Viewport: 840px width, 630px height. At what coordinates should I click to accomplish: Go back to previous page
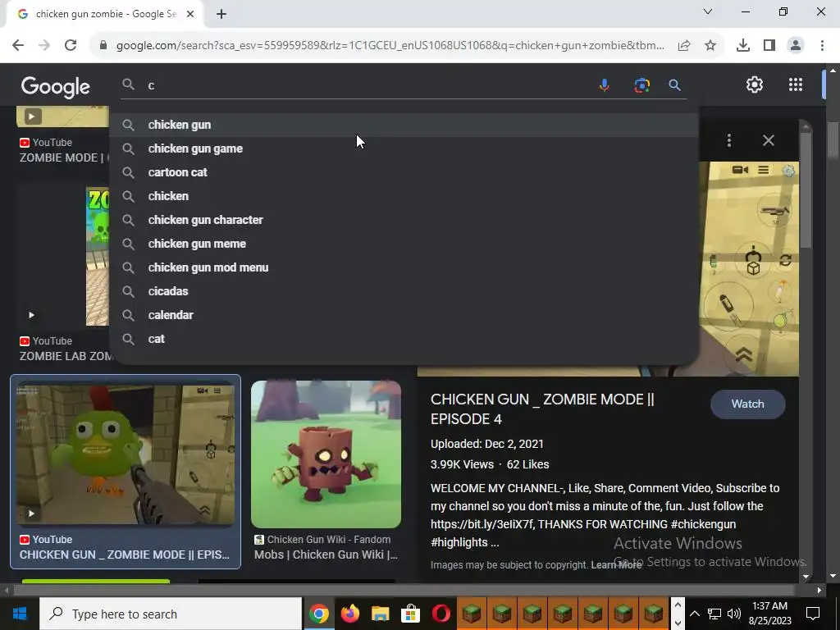pos(18,45)
